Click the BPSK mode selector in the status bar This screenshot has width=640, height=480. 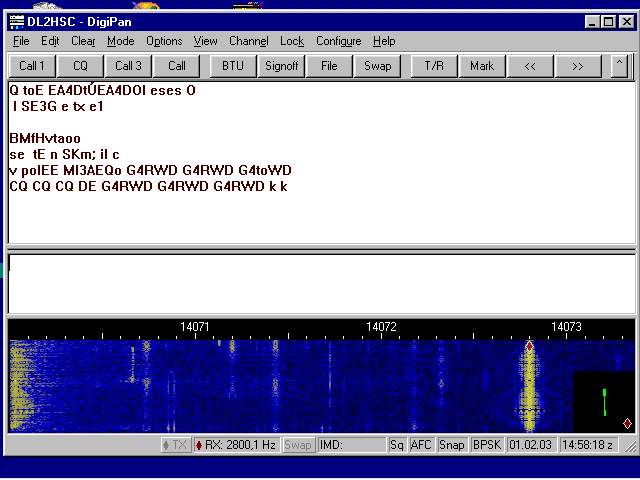tap(487, 445)
